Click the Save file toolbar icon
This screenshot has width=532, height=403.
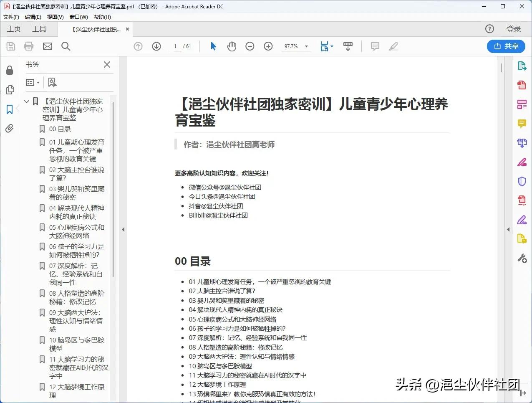pyautogui.click(x=11, y=46)
